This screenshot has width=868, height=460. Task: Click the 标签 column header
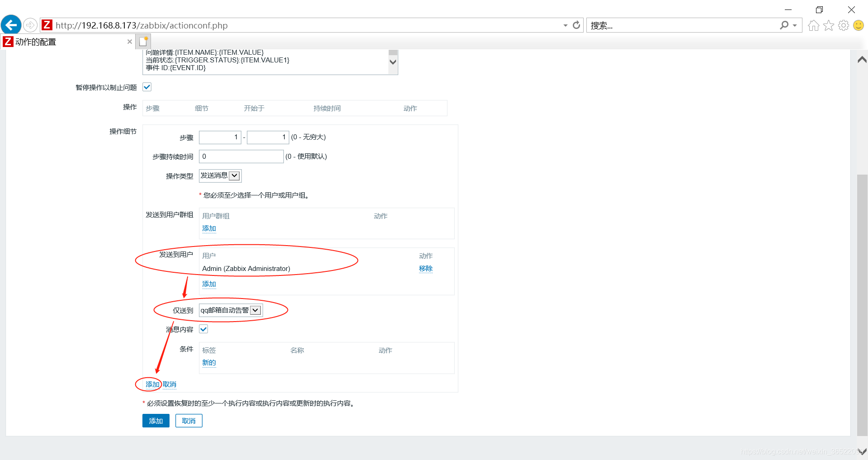[x=209, y=351]
